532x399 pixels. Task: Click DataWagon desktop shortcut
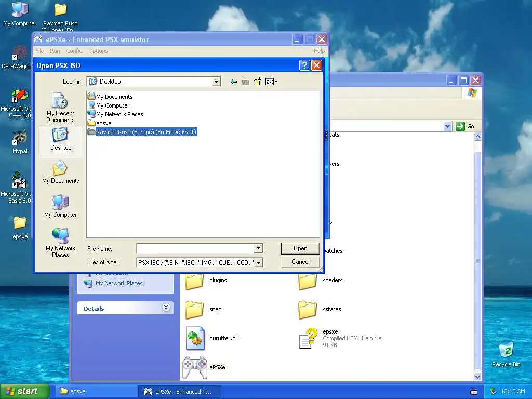tap(17, 57)
